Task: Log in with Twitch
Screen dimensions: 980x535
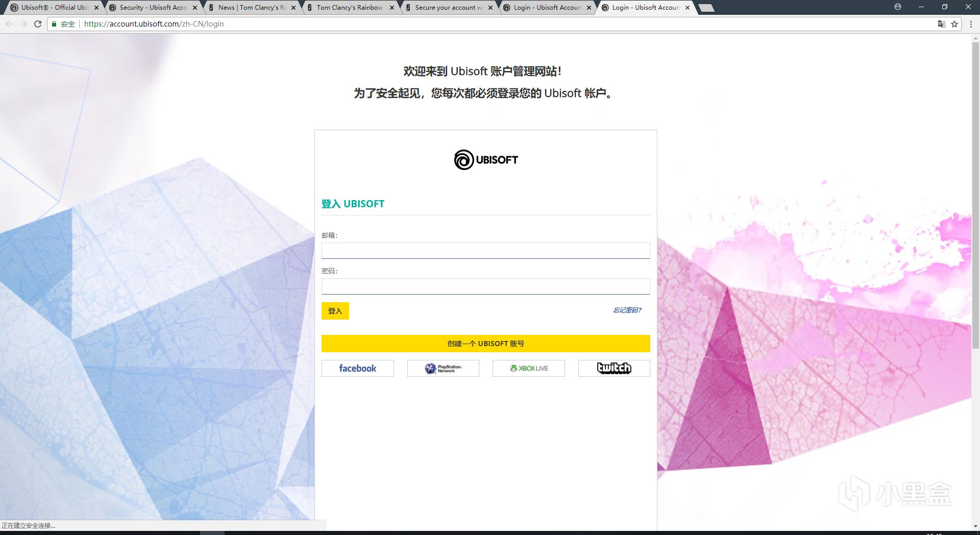Action: tap(614, 368)
